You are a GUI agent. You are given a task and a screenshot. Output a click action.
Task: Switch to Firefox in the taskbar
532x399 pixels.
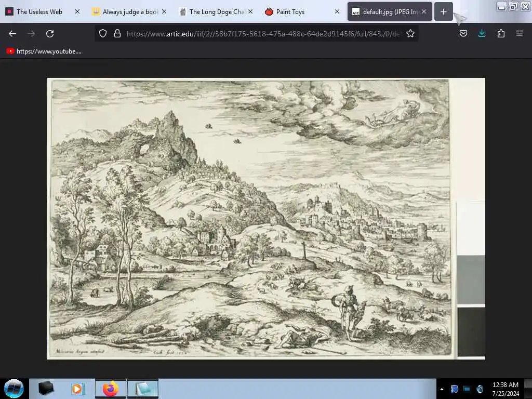point(111,389)
